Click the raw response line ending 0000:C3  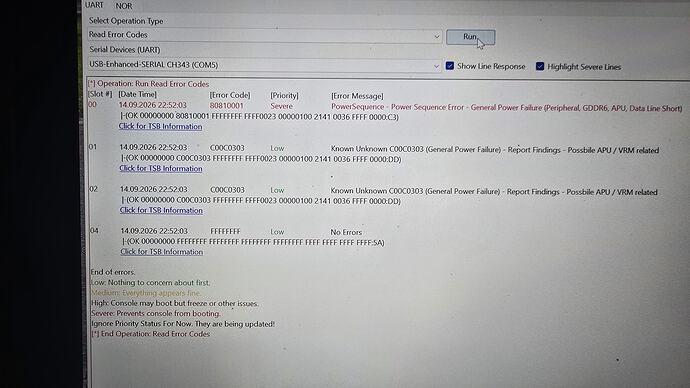point(260,117)
